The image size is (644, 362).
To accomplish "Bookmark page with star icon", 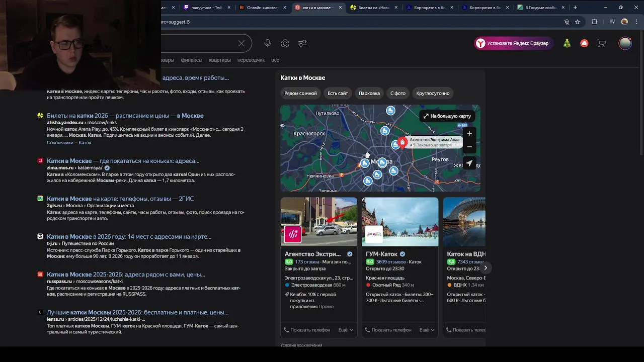I will click(578, 22).
